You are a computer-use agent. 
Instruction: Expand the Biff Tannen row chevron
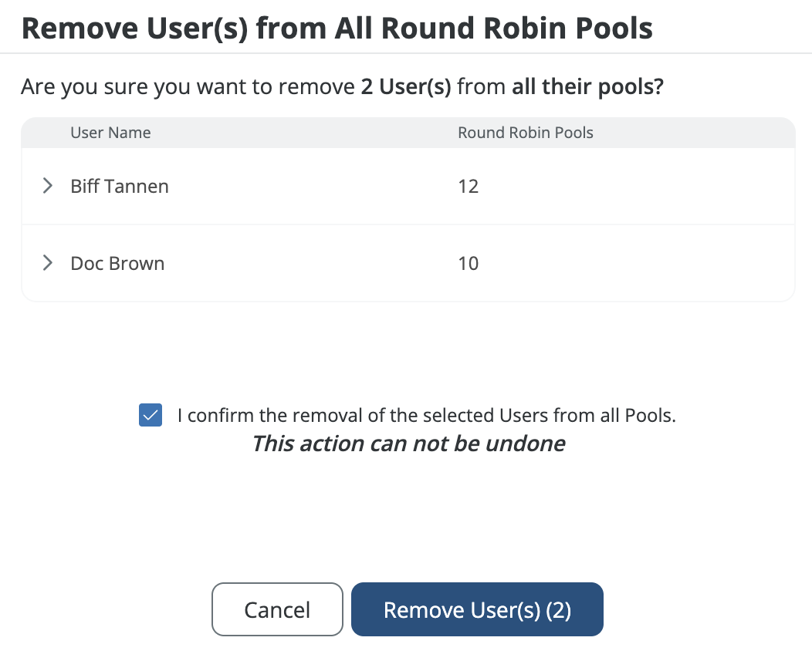(48, 186)
